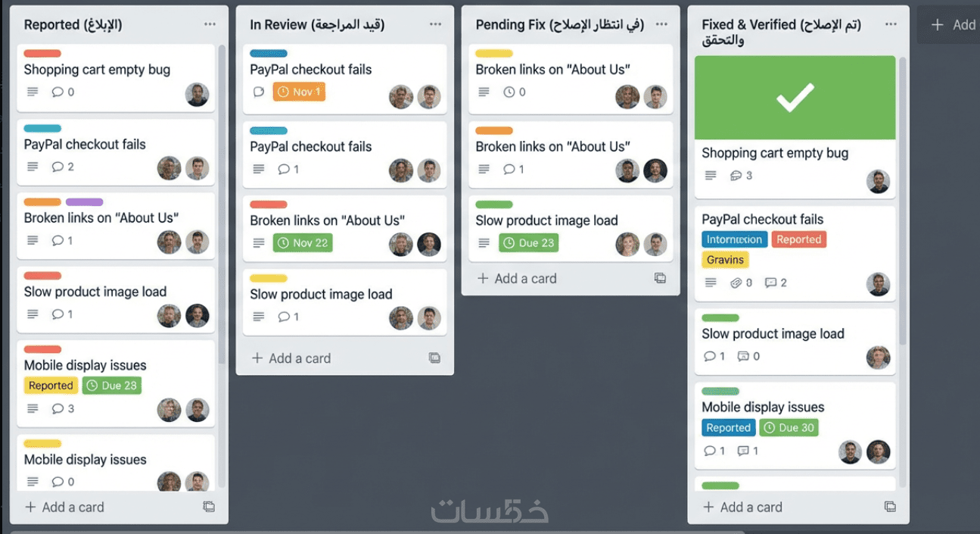Click attachment icon on Fixed PayPal card
Screen dimensions: 980x534
point(736,283)
